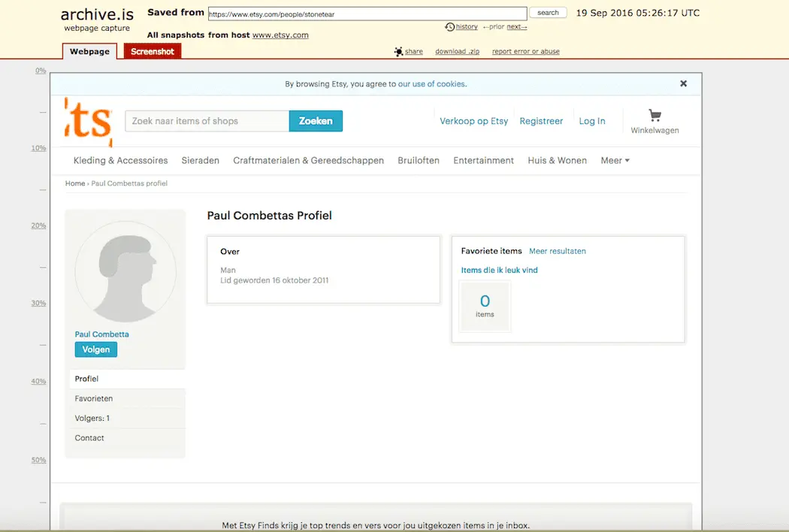Click the 0 items favorites tile

pos(485,306)
